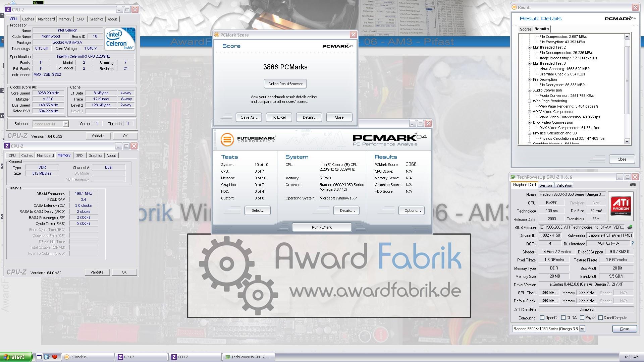Collapse the DivX Video Compression node
The width and height of the screenshot is (644, 362).
[x=530, y=122]
